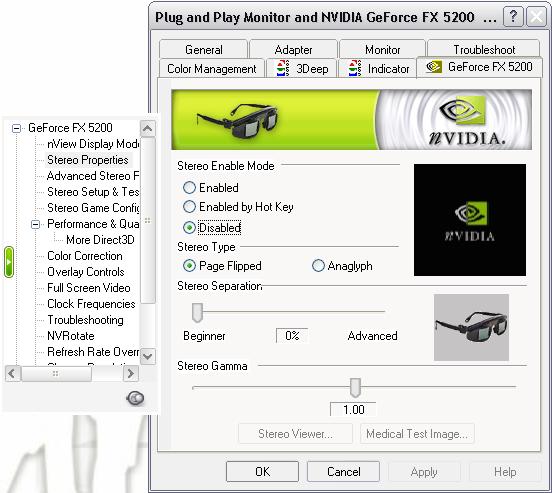Click the 3Deep tab icon
The width and height of the screenshot is (552, 493).
283,68
